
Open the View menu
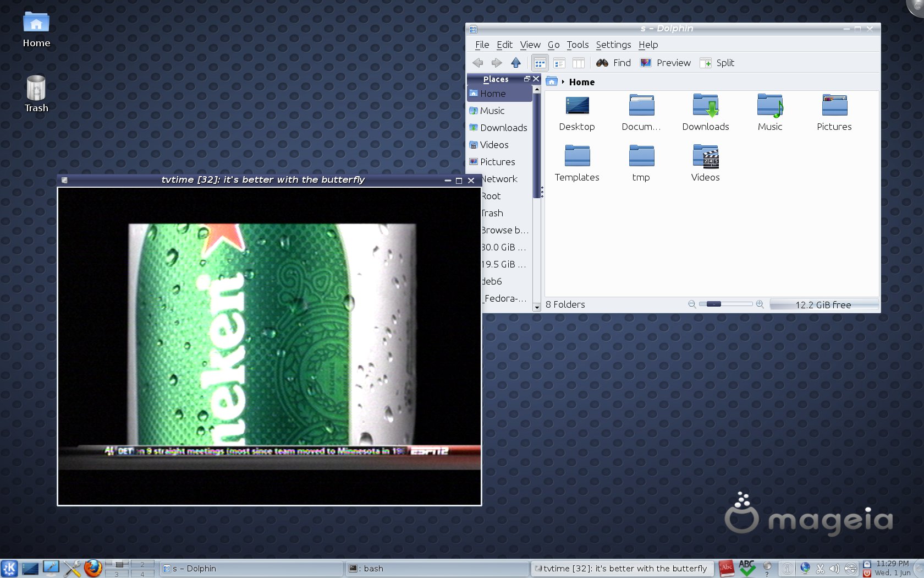point(530,45)
